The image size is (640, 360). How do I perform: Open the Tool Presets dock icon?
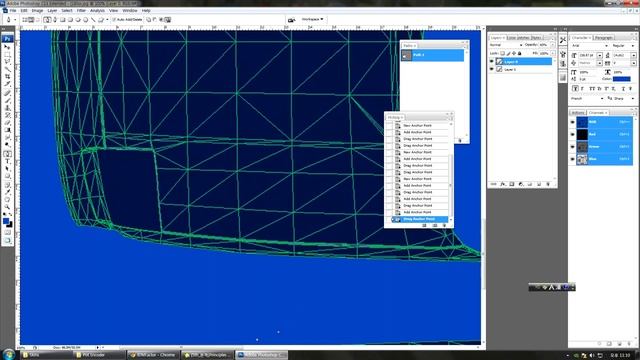coord(563,40)
